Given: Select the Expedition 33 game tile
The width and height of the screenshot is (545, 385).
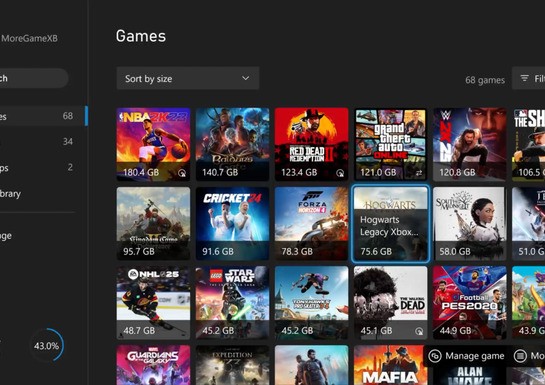Looking at the screenshot, I should pyautogui.click(x=233, y=365).
